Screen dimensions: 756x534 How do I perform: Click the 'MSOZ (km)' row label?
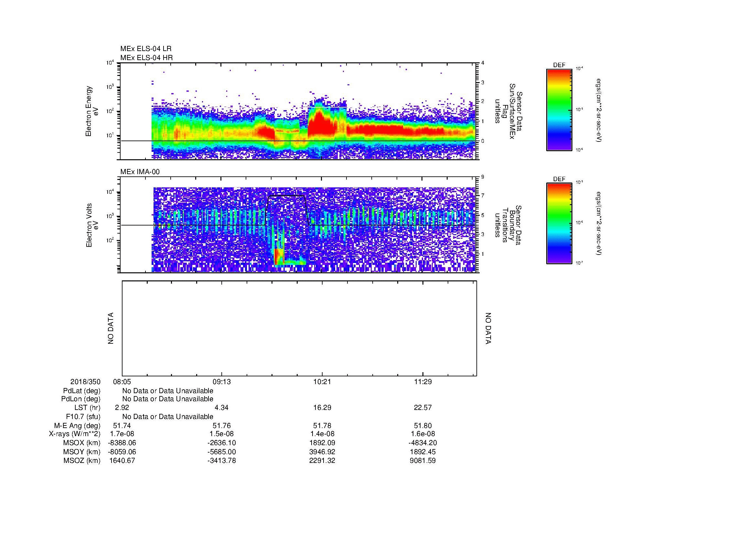[x=82, y=461]
